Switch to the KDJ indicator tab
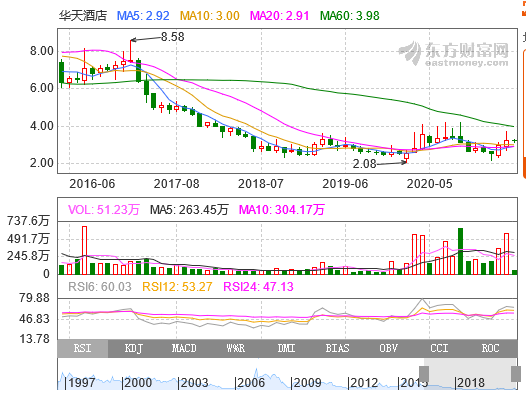 [x=134, y=348]
